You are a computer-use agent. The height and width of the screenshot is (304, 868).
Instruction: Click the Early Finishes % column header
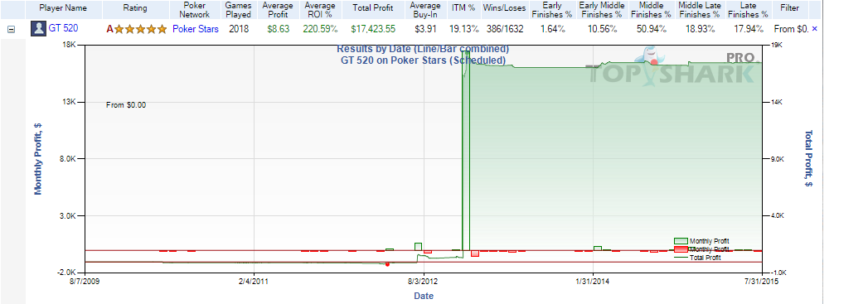(x=552, y=10)
